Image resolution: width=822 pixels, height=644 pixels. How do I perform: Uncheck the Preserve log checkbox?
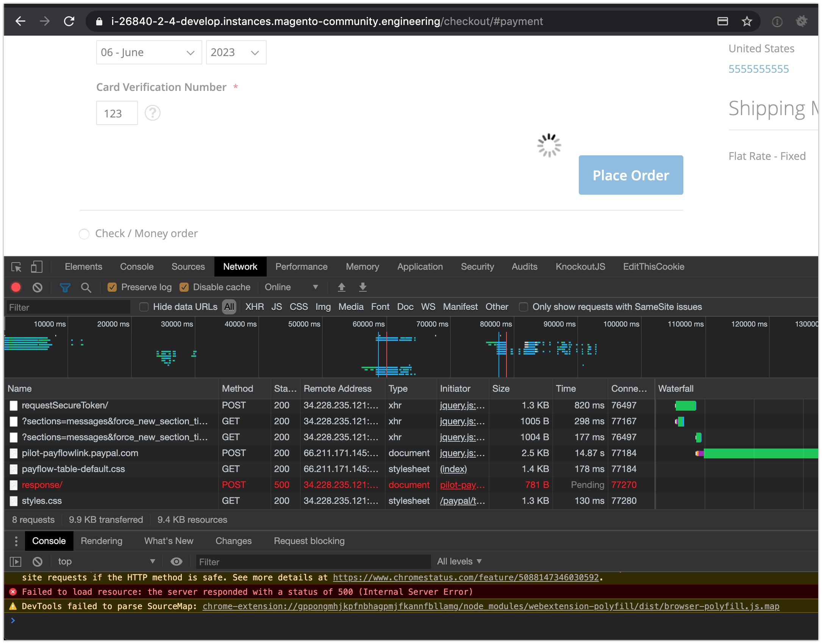112,288
